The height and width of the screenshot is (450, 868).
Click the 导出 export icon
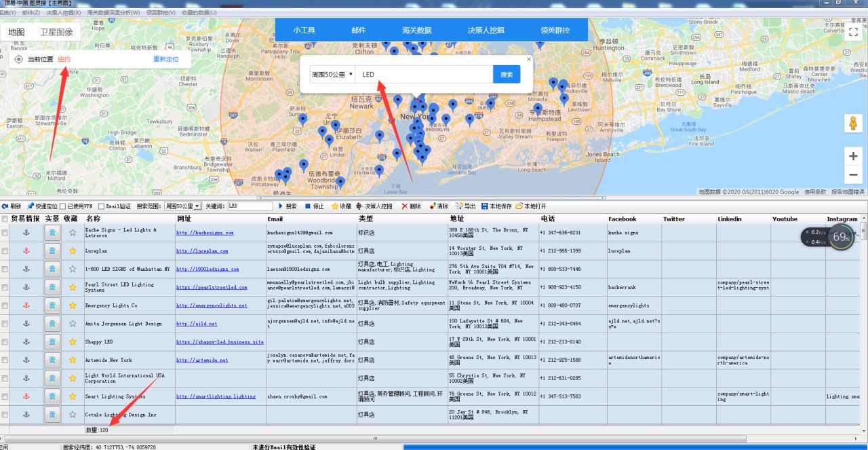460,206
